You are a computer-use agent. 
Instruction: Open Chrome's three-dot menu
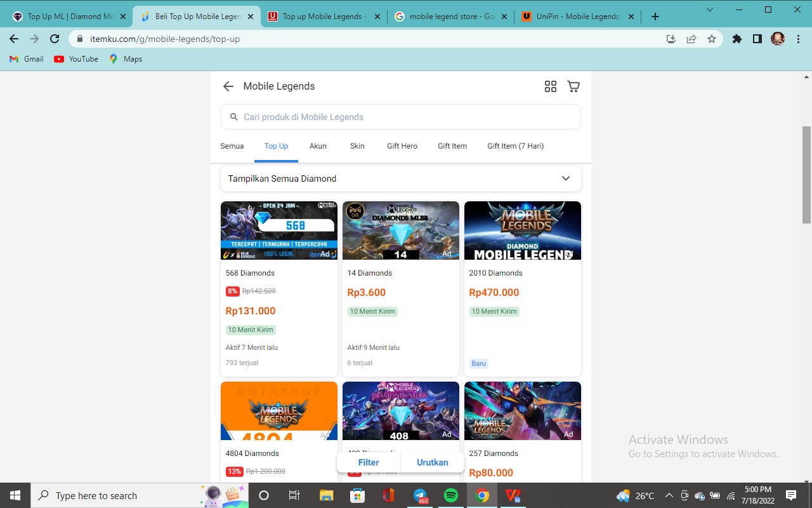coord(797,39)
